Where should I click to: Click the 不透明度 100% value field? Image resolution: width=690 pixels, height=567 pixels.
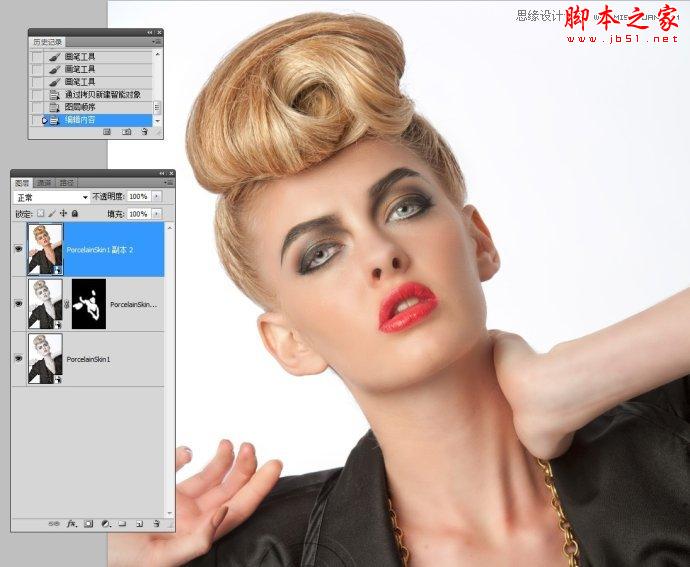(139, 196)
